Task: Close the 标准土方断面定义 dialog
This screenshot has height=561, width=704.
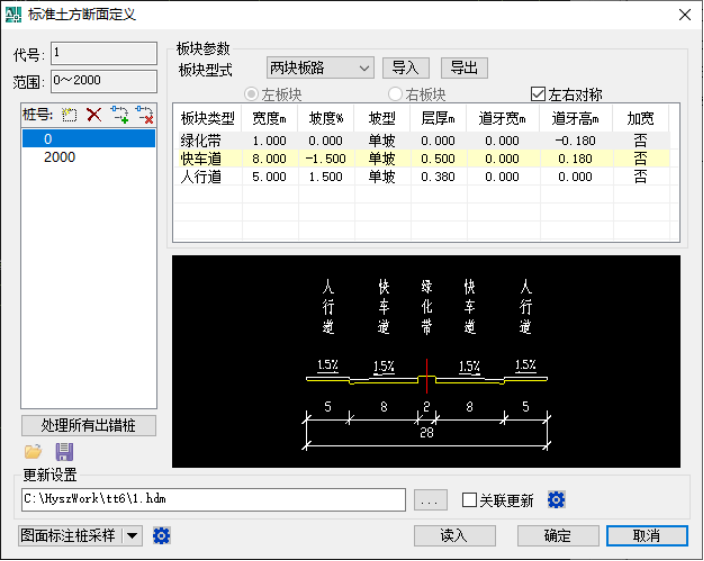Action: tap(685, 15)
